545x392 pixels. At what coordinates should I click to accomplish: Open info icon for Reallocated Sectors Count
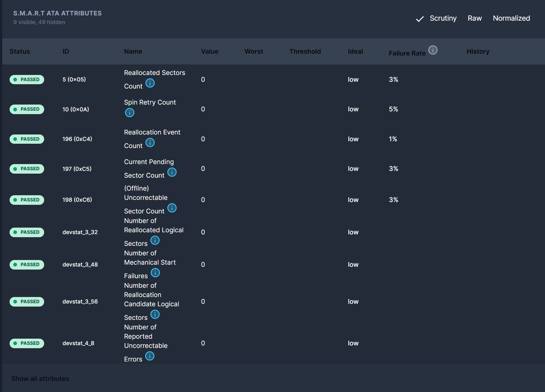(150, 83)
